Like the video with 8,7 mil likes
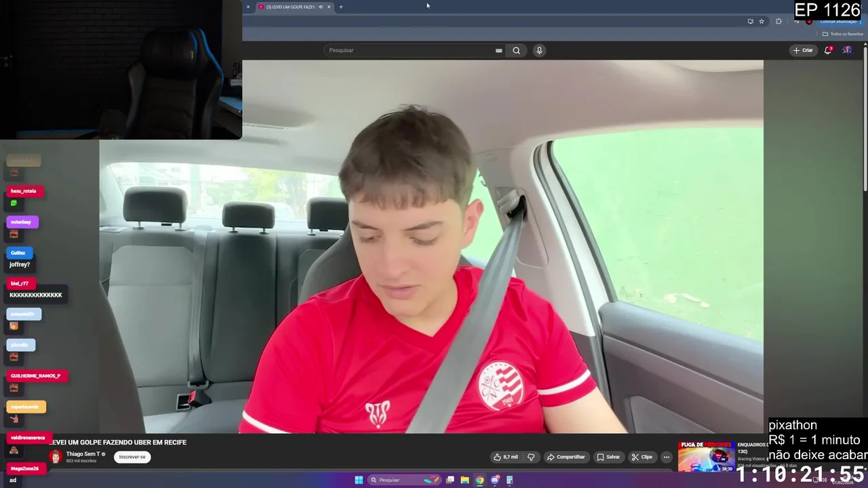This screenshot has height=488, width=868. [506, 457]
